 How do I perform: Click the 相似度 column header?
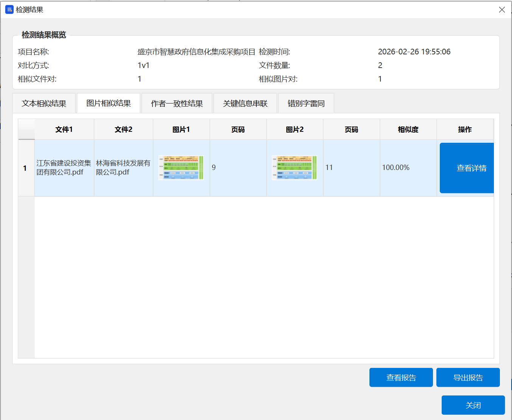pos(408,129)
